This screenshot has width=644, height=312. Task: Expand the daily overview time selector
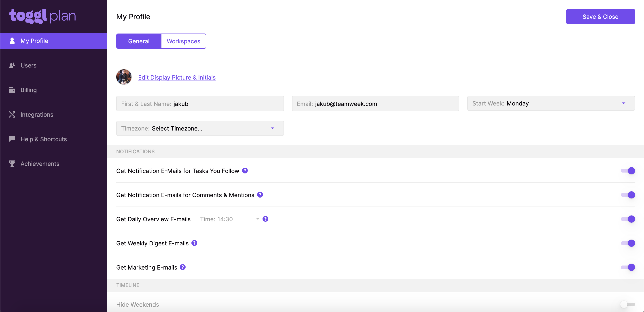point(258,219)
